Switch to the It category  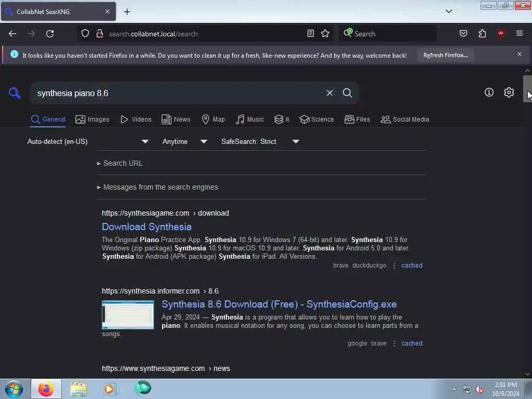[282, 119]
